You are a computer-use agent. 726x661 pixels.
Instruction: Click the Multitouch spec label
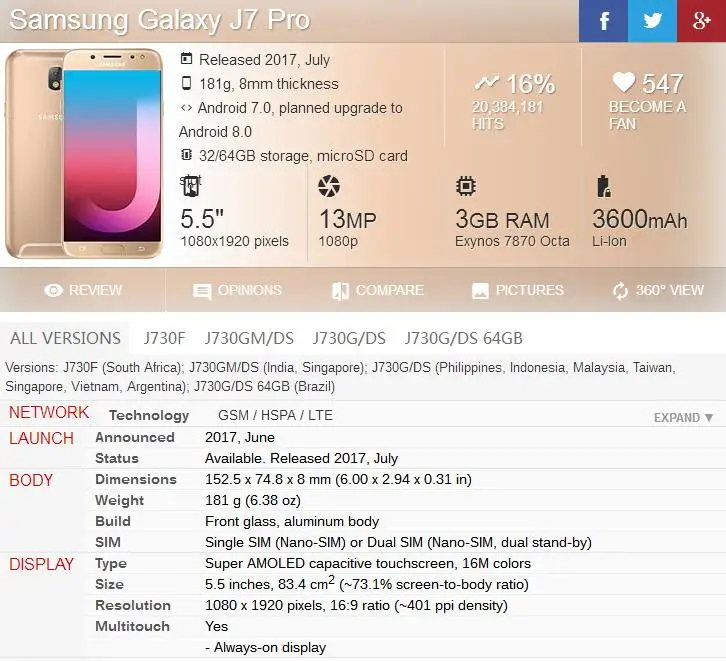click(x=132, y=626)
